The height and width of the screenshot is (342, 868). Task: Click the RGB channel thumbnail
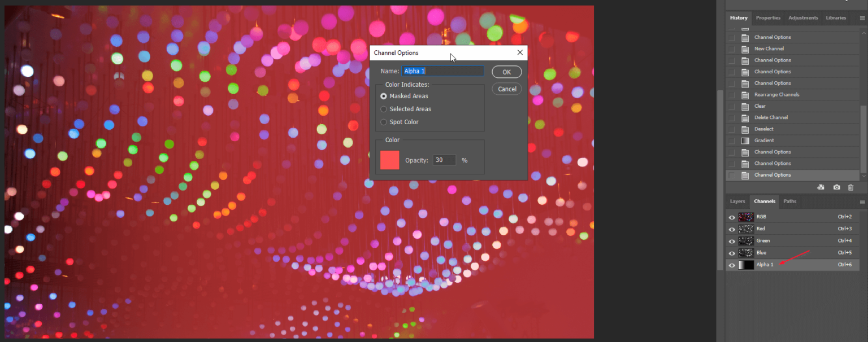(746, 217)
